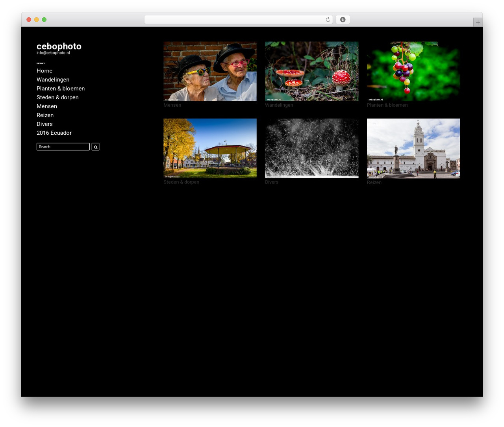The height and width of the screenshot is (427, 504).
Task: Reload the page using the refresh icon
Action: 328,20
